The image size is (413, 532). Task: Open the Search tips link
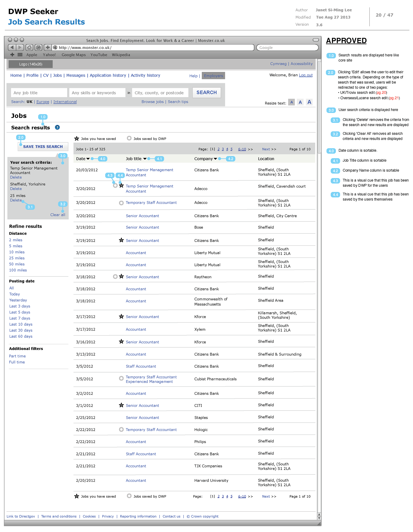pos(178,102)
